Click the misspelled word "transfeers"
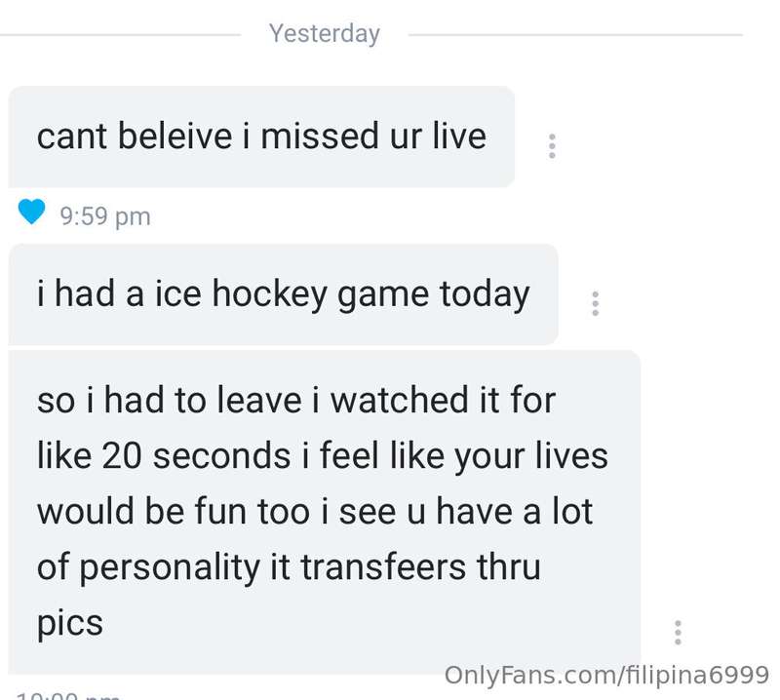 [x=383, y=567]
